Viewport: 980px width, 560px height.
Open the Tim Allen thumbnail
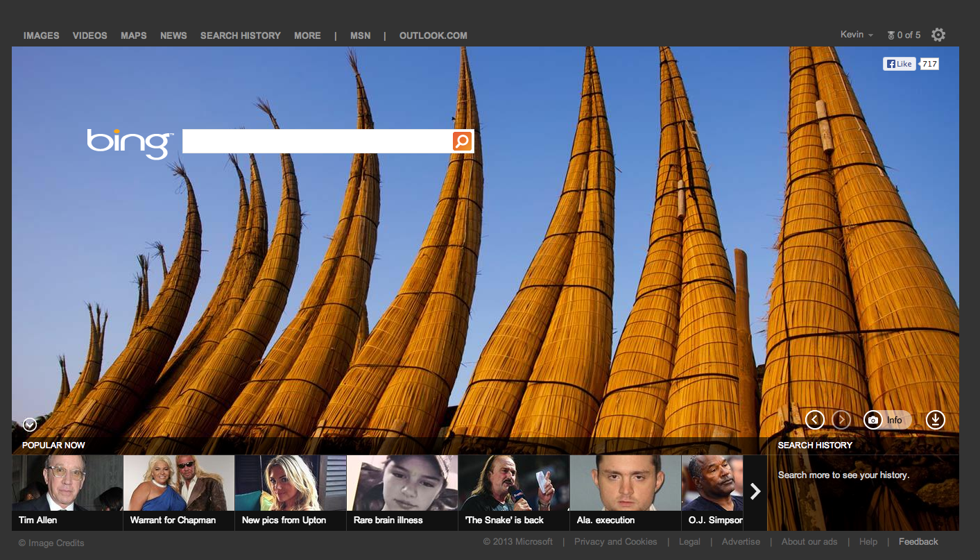coord(67,493)
